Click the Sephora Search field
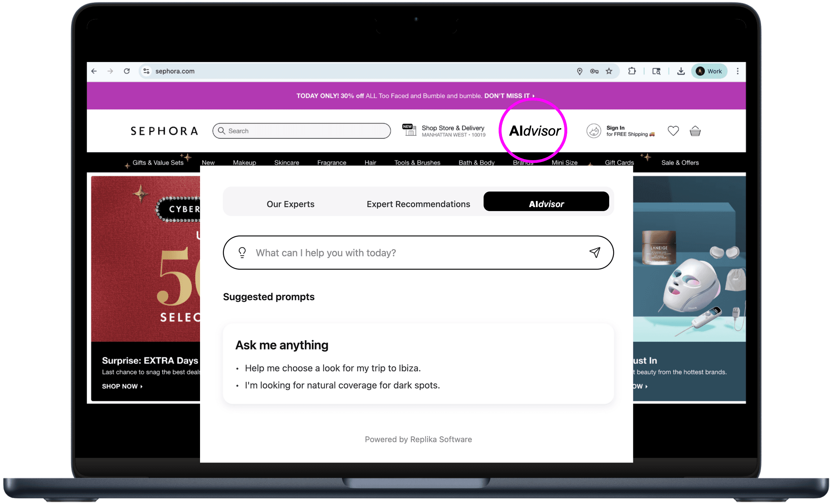This screenshot has width=833, height=504. (302, 131)
